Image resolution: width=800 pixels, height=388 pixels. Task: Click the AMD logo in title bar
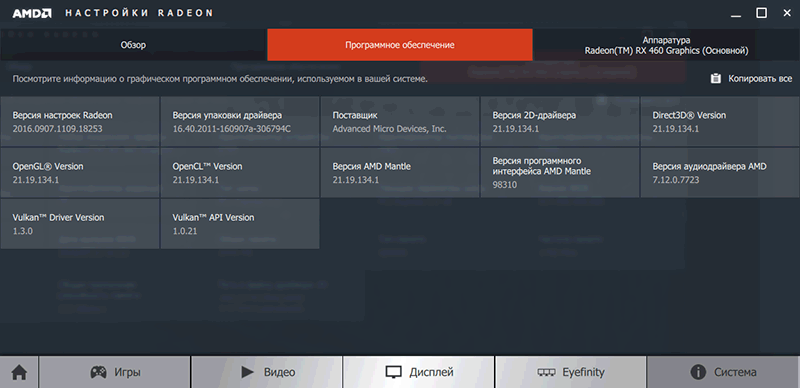32,13
